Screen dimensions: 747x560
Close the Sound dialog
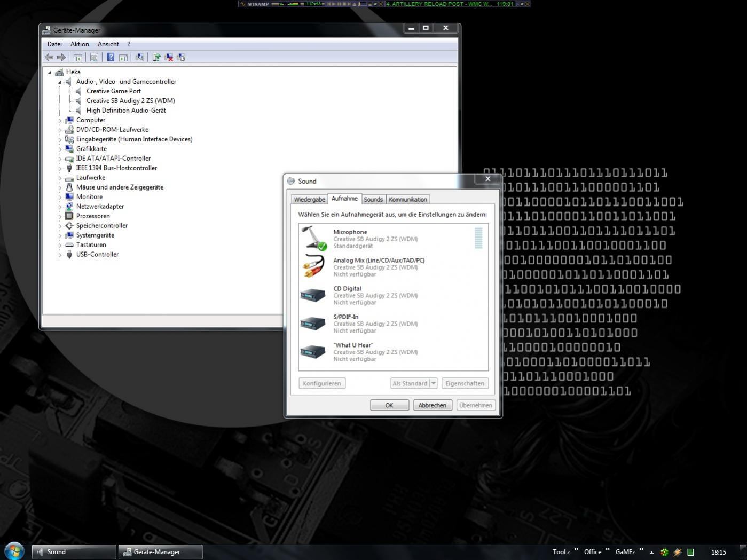487,179
